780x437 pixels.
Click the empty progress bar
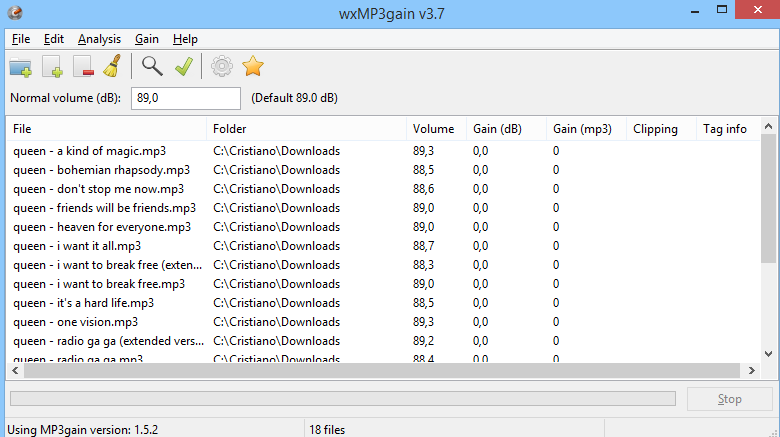[343, 398]
